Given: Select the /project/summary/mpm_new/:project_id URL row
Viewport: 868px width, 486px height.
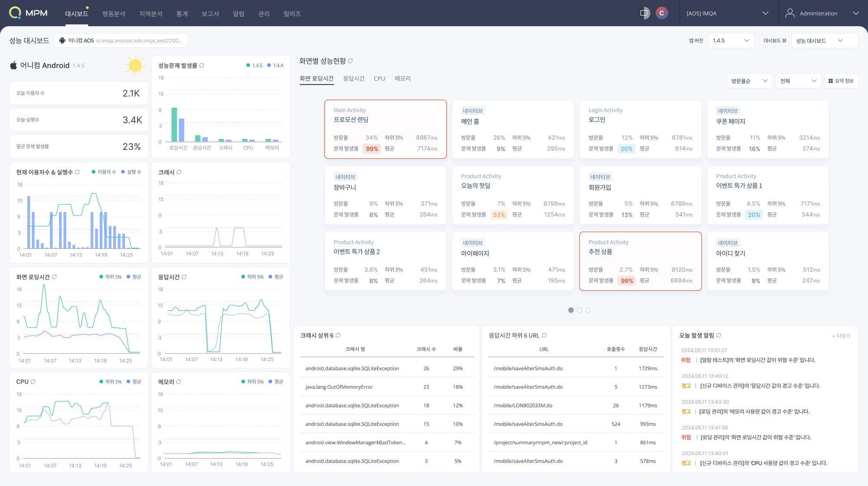Looking at the screenshot, I should tap(576, 443).
